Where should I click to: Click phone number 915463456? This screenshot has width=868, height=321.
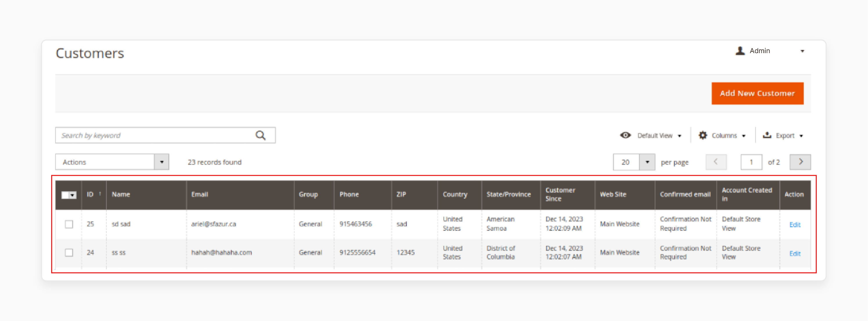[x=356, y=224]
